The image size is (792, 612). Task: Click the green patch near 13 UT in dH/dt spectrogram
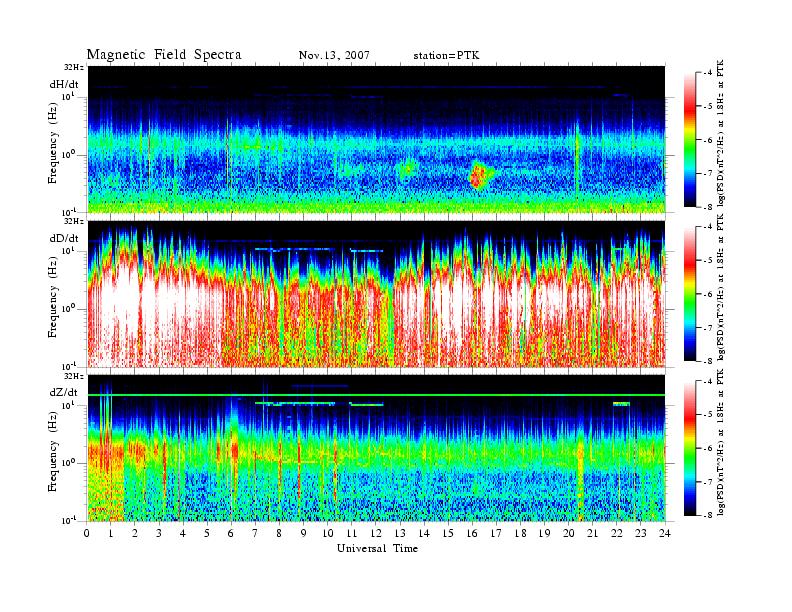[407, 169]
